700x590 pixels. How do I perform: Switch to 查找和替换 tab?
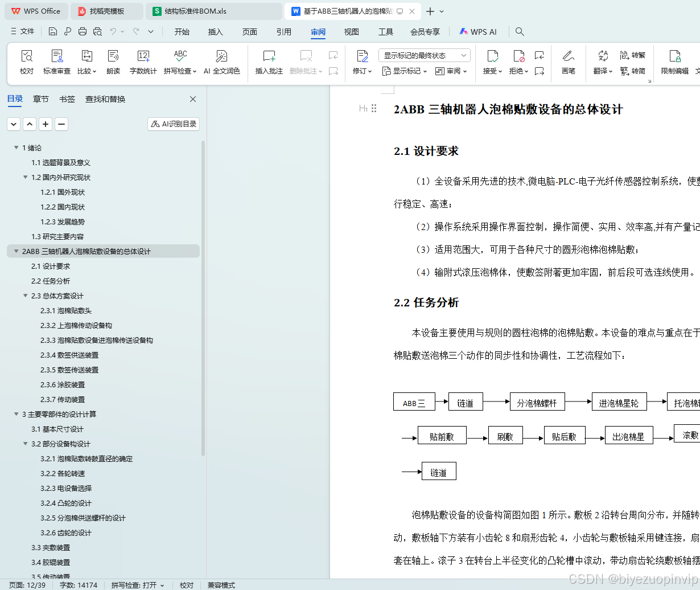(x=105, y=99)
